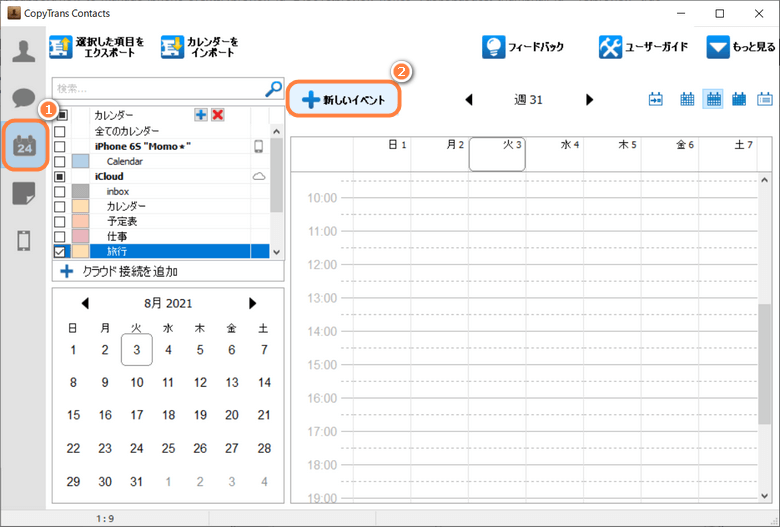Select August 3 in mini calendar
Screen dimensions: 780x527
[x=137, y=350]
